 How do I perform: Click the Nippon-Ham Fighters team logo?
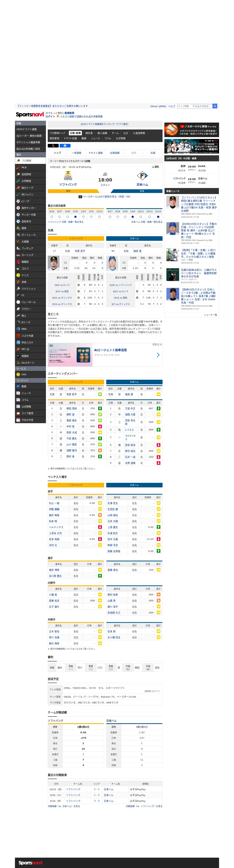pyautogui.click(x=142, y=175)
